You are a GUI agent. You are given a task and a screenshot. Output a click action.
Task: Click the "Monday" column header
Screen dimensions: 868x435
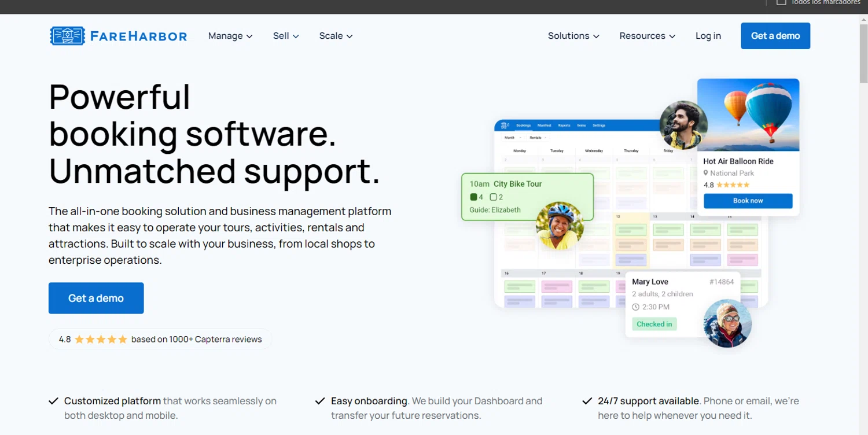pyautogui.click(x=520, y=151)
